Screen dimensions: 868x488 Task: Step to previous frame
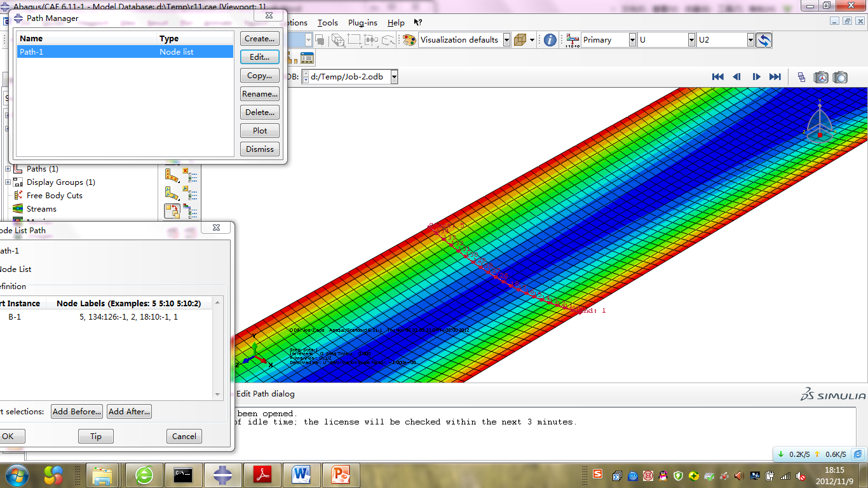click(x=737, y=77)
